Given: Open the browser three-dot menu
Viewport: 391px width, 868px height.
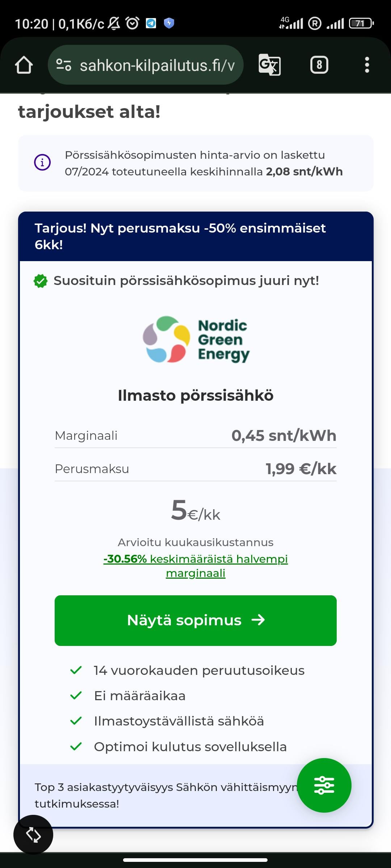Looking at the screenshot, I should (x=367, y=65).
